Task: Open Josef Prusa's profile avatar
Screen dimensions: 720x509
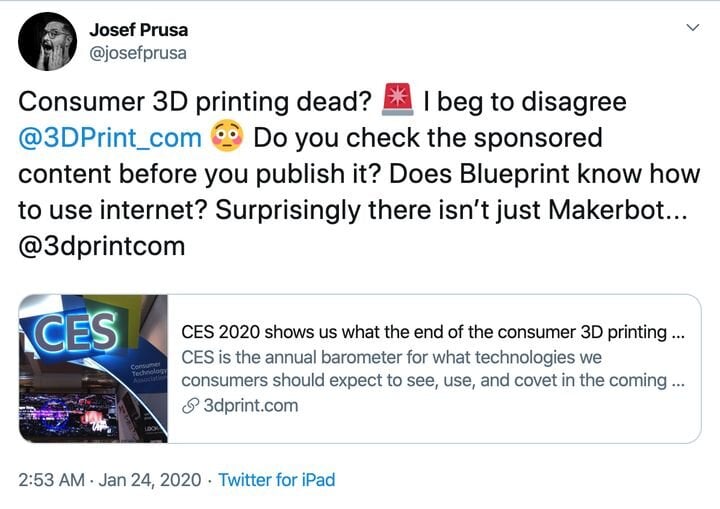Action: (47, 41)
